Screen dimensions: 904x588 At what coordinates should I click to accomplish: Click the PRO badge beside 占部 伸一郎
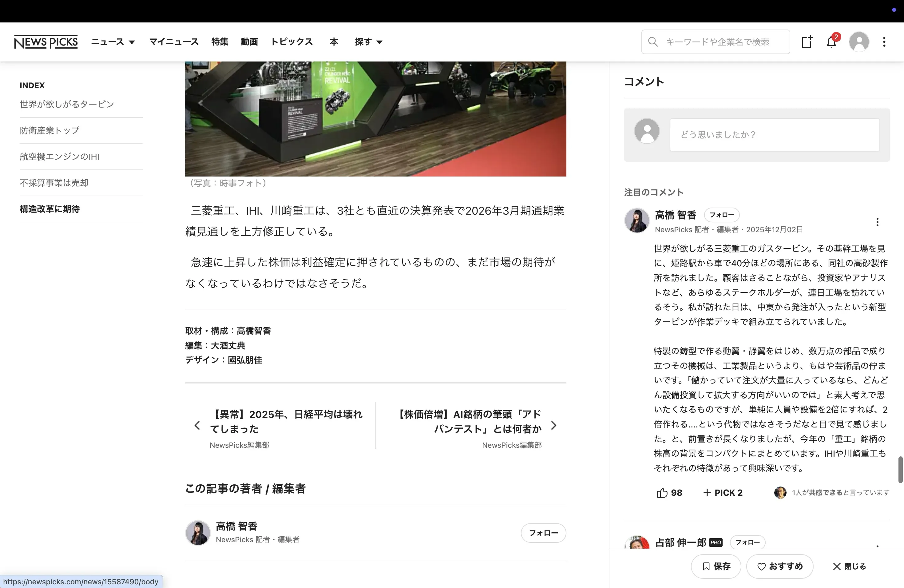(x=716, y=543)
